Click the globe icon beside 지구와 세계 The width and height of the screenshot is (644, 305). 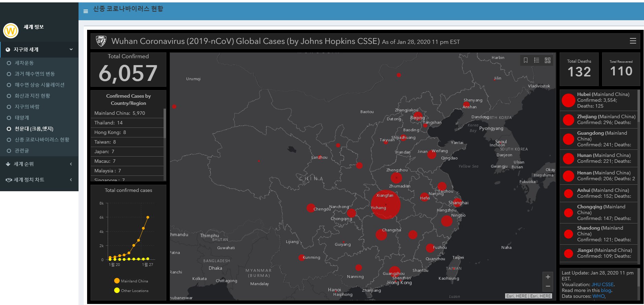point(8,50)
